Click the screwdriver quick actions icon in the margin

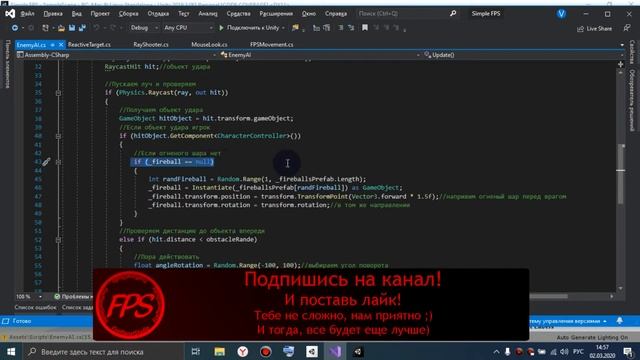(x=46, y=162)
